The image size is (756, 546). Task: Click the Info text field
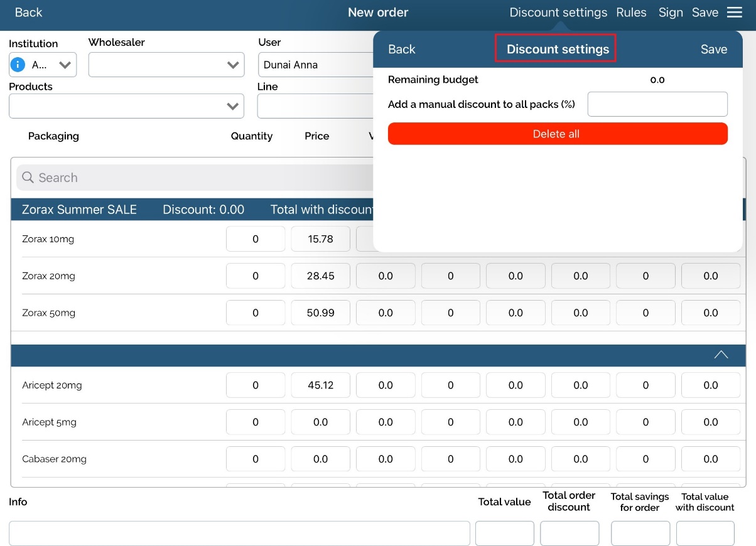click(239, 533)
